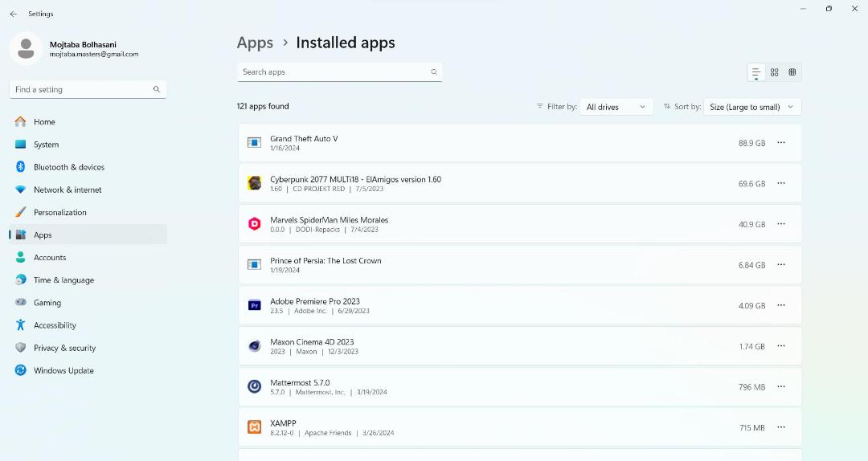The width and height of the screenshot is (868, 461).
Task: Open the Home settings page
Action: coord(88,122)
